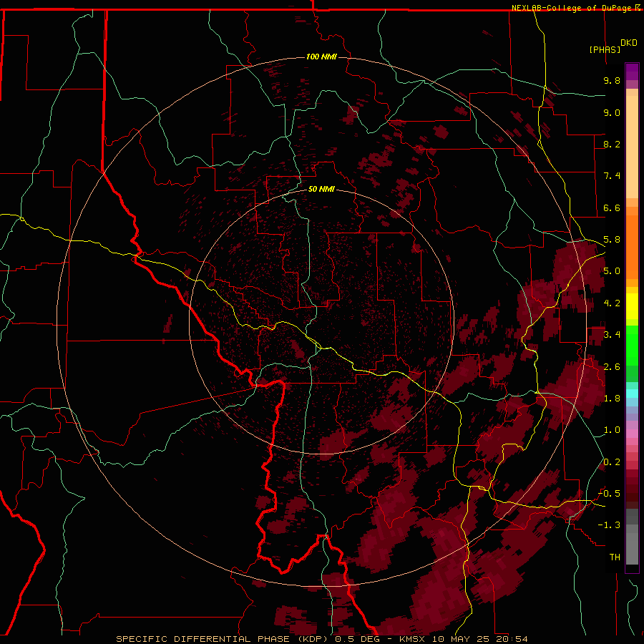The height and width of the screenshot is (644, 644).
Task: Click the DKD product label
Action: (x=628, y=43)
